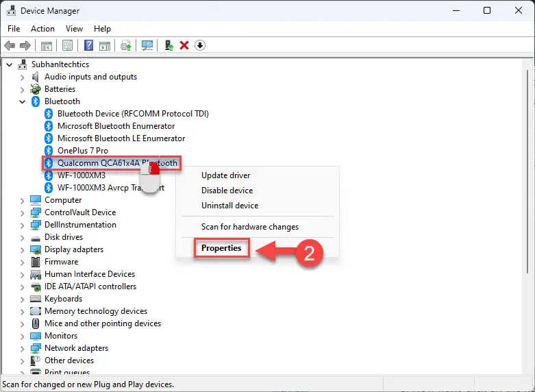This screenshot has width=535, height=392.
Task: Click the Batteries category icon
Action: click(36, 89)
